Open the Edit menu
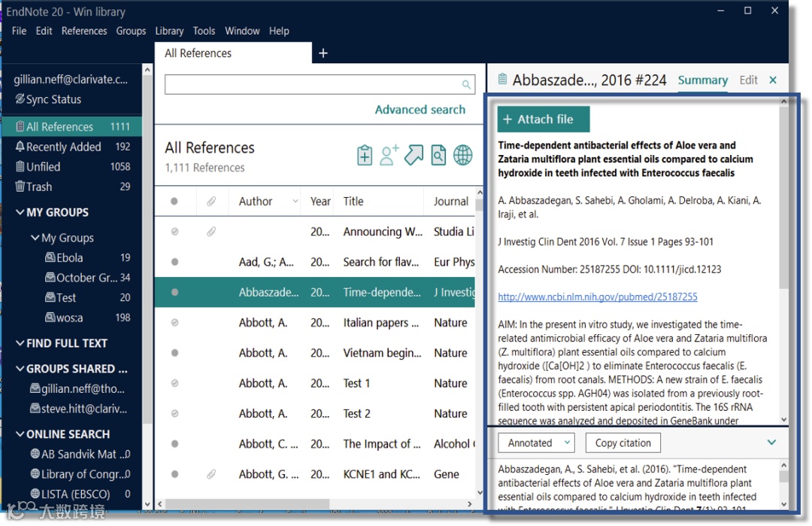The image size is (812, 526). click(44, 31)
